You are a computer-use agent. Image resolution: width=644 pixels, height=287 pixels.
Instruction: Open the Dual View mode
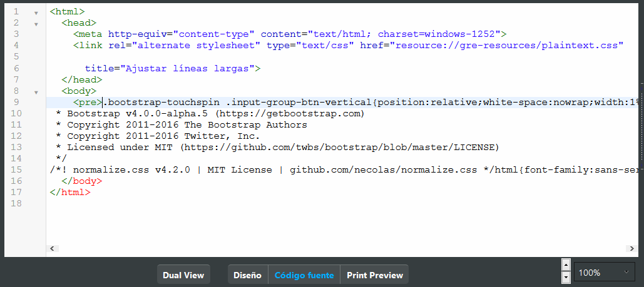[183, 274]
